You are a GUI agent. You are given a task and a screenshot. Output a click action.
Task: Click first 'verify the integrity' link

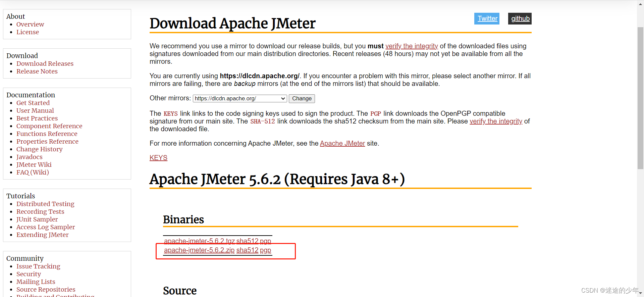pyautogui.click(x=412, y=46)
